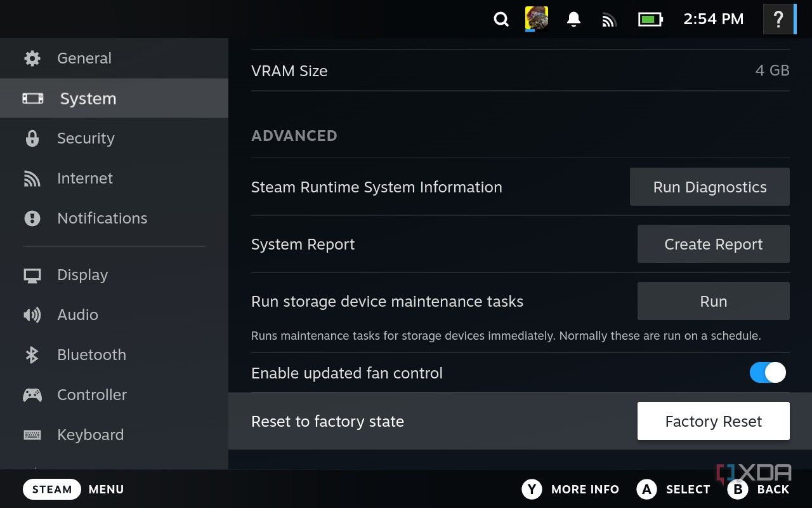The image size is (812, 508).
Task: Open the Notifications settings section
Action: click(101, 218)
